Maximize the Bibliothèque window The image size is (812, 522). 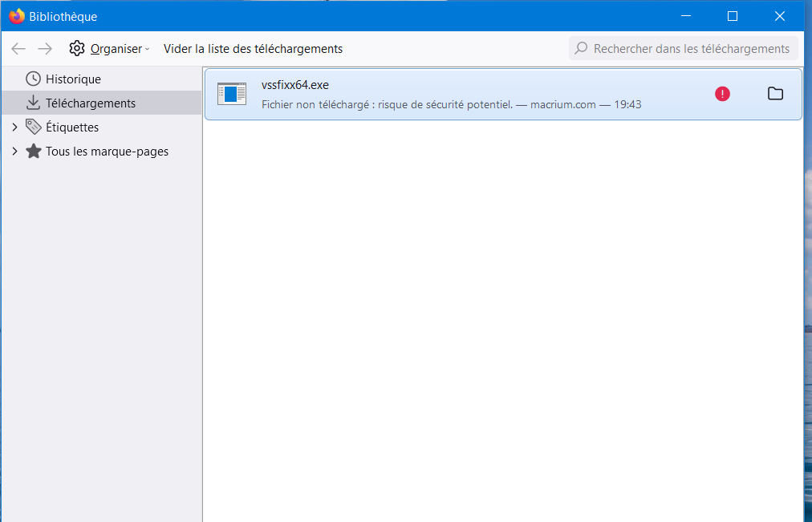click(x=733, y=16)
